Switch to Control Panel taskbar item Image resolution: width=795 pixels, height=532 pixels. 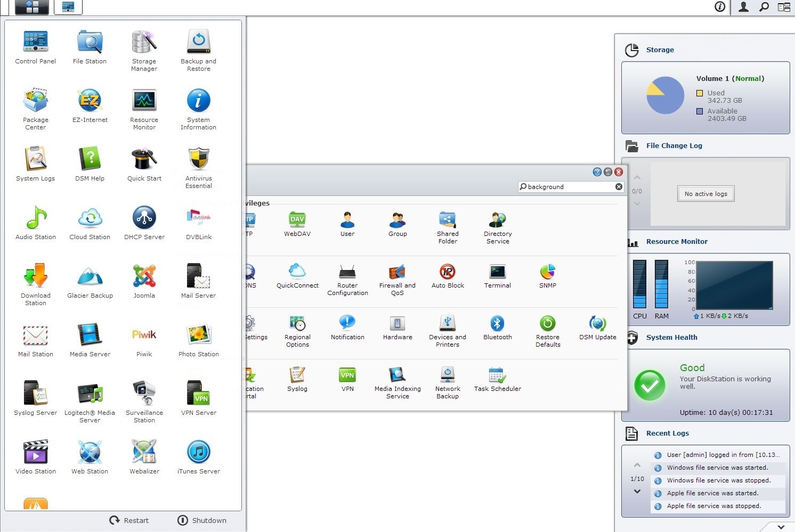[68, 7]
